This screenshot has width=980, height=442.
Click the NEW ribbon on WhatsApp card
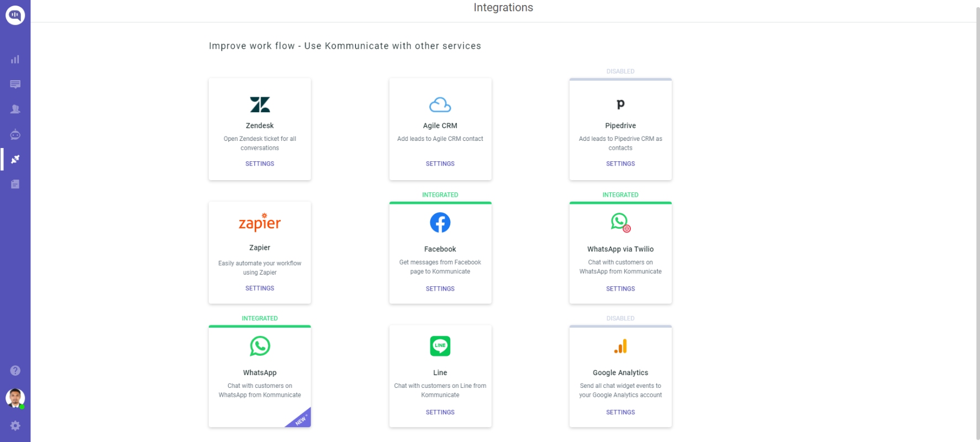(x=301, y=420)
